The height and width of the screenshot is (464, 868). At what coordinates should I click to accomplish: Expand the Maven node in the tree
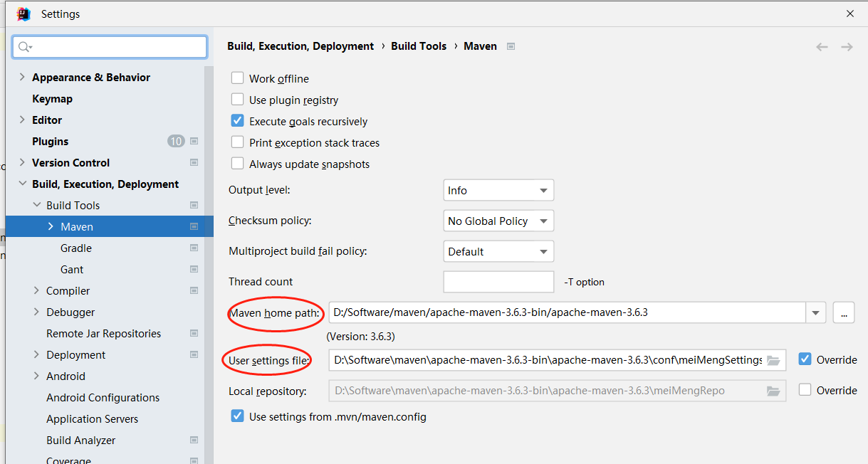(x=51, y=226)
